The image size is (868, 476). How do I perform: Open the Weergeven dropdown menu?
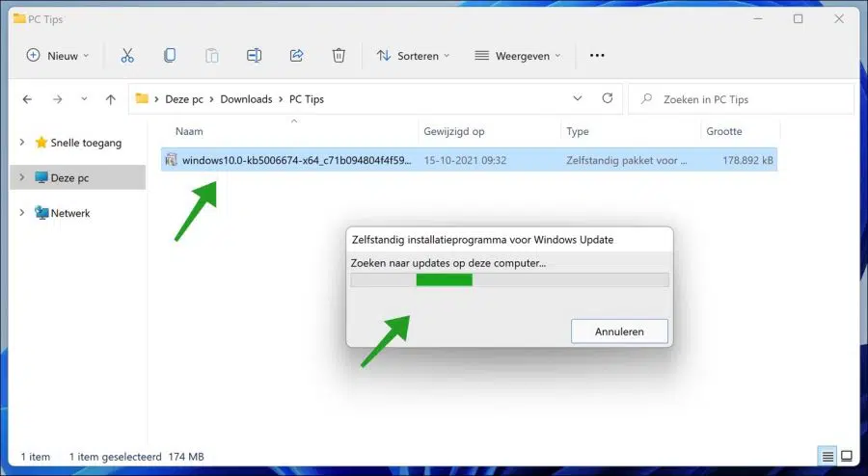click(518, 55)
